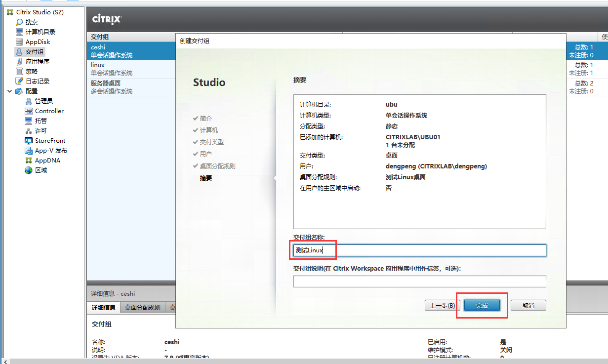This screenshot has height=364, width=608.
Task: Cancel the wizard with 取消
Action: click(x=528, y=305)
